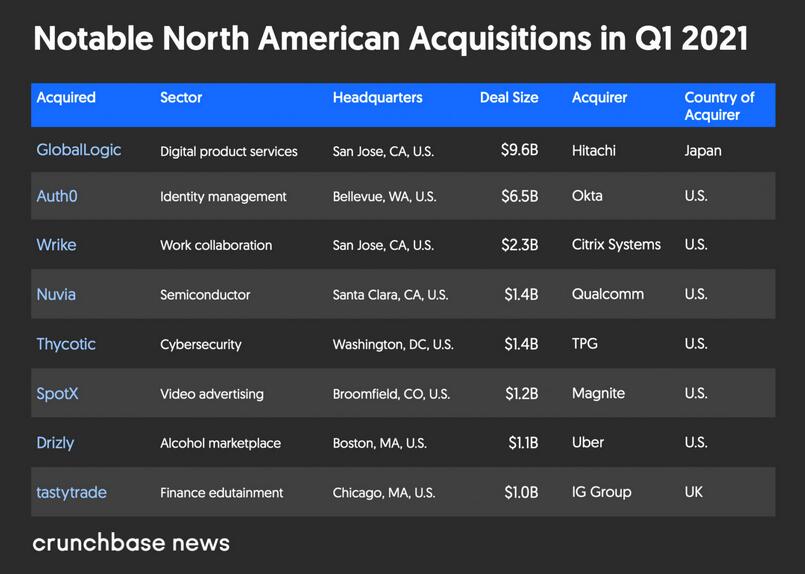Click the Hitachi acquirer cell

[x=594, y=150]
